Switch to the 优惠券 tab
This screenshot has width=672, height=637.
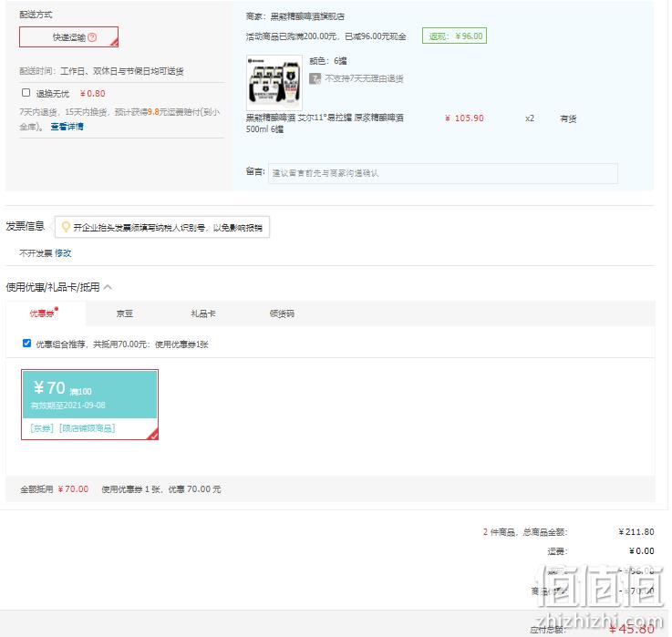[x=43, y=313]
